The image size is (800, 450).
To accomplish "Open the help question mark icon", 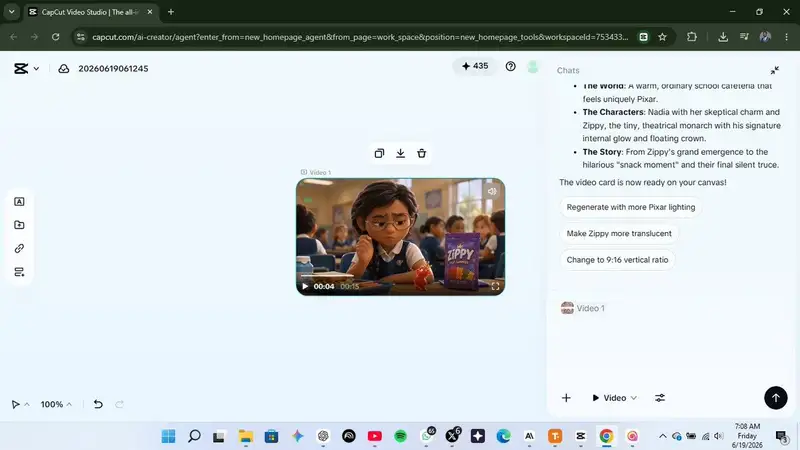I will (510, 66).
